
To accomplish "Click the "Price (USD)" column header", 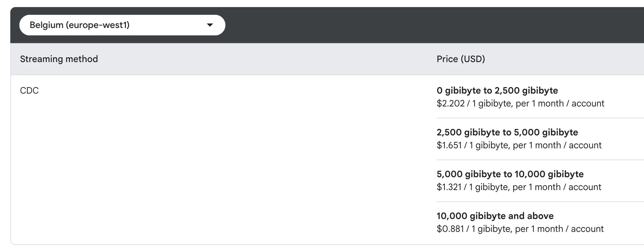I will (x=460, y=59).
